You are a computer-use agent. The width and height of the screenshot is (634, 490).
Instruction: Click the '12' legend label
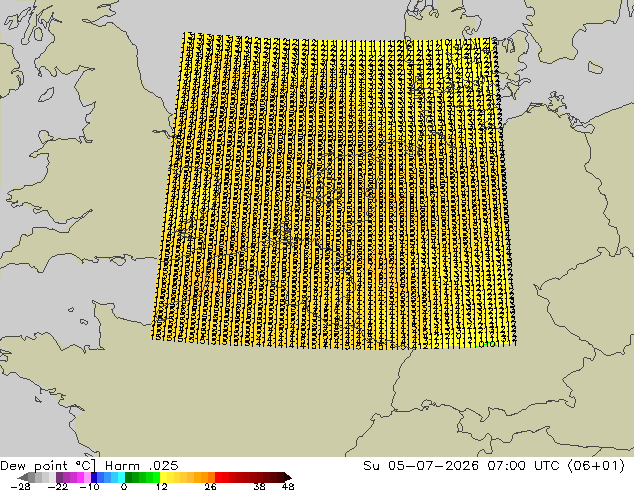pos(162,486)
